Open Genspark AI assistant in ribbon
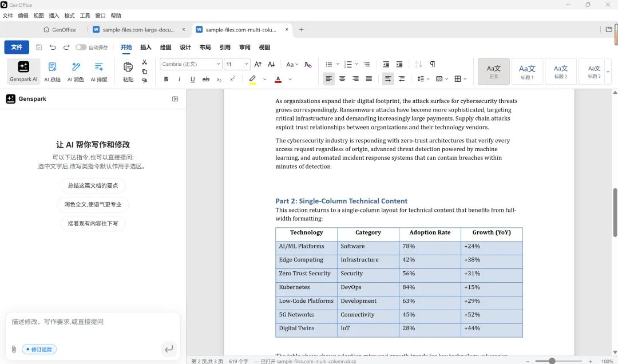The image size is (618, 364). (x=23, y=72)
